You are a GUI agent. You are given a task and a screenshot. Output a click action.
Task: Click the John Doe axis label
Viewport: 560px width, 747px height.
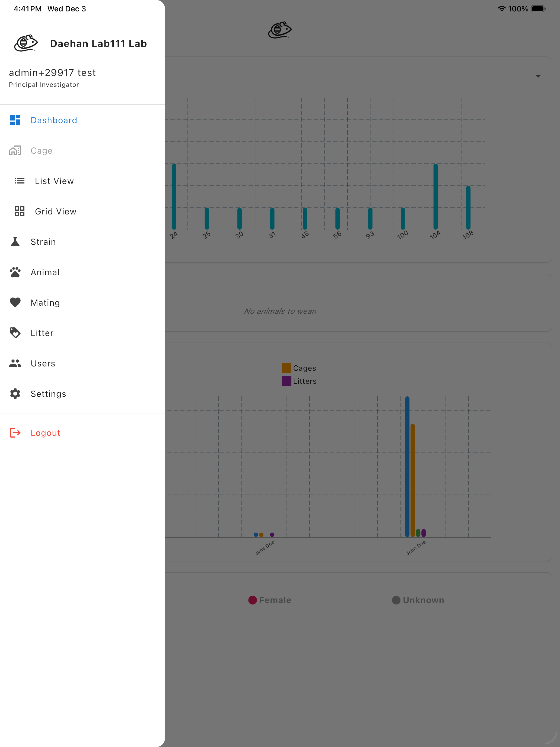click(x=416, y=547)
